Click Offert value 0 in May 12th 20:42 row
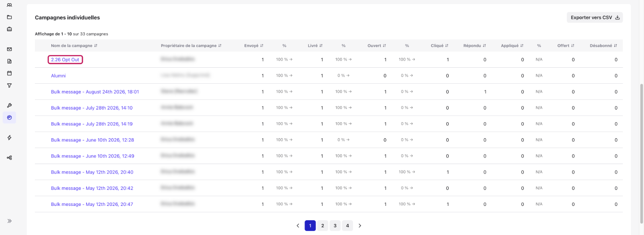The height and width of the screenshot is (235, 644). coord(573,188)
